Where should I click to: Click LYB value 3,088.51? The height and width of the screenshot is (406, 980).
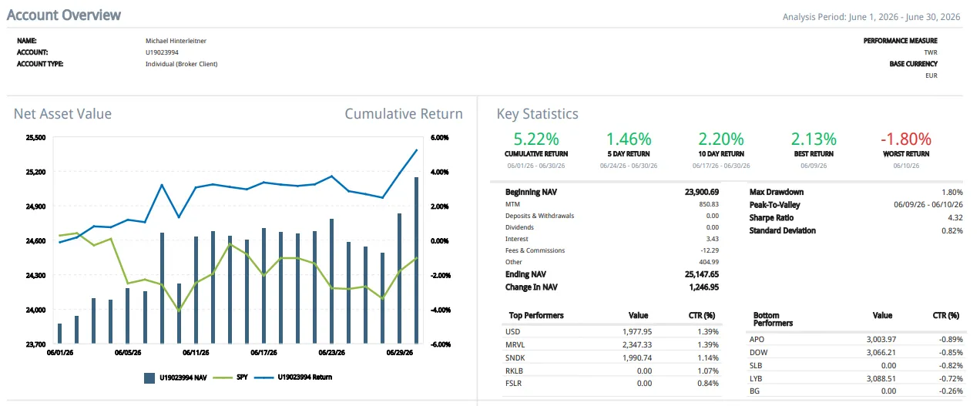881,378
